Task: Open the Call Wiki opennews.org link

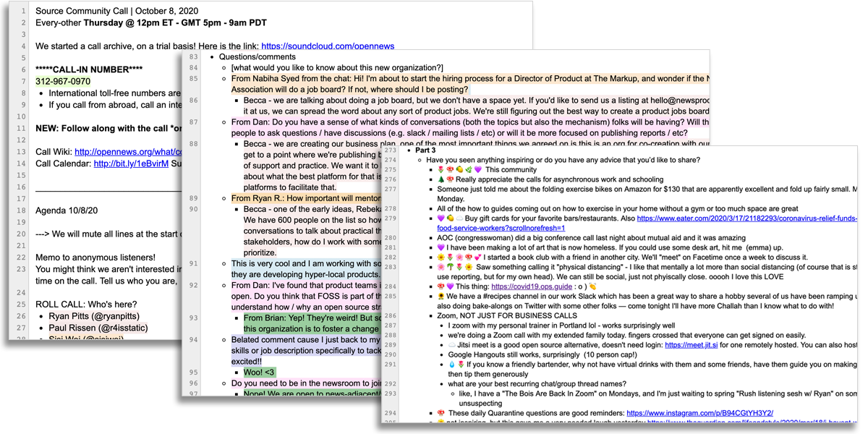Action: click(x=127, y=152)
